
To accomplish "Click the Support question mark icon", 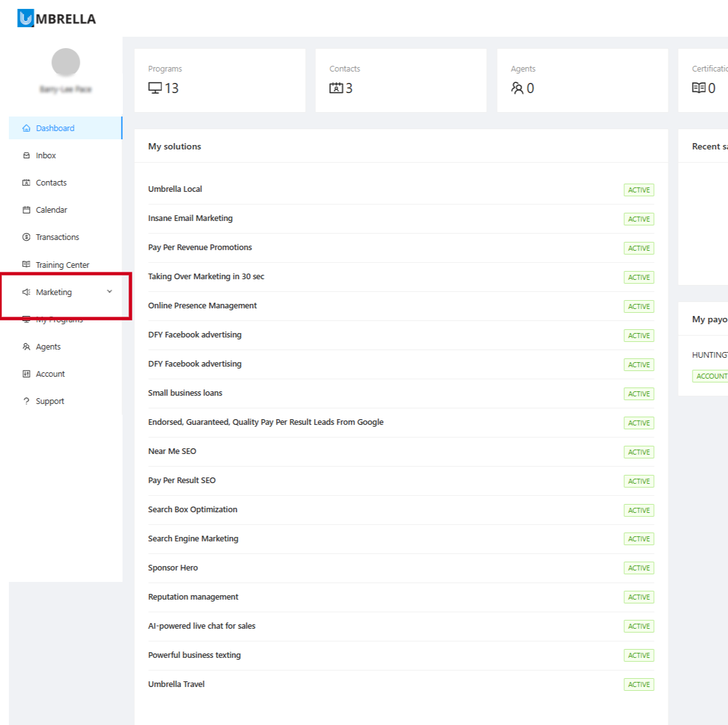I will tap(27, 401).
